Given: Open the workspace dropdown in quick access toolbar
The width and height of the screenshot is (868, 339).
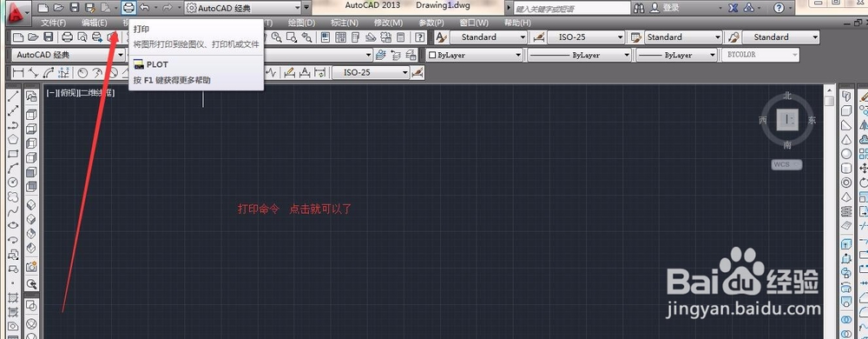Looking at the screenshot, I should pyautogui.click(x=244, y=8).
